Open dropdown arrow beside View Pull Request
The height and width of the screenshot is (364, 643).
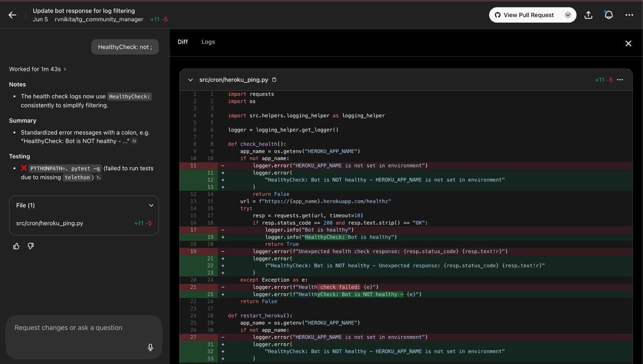[x=568, y=15]
